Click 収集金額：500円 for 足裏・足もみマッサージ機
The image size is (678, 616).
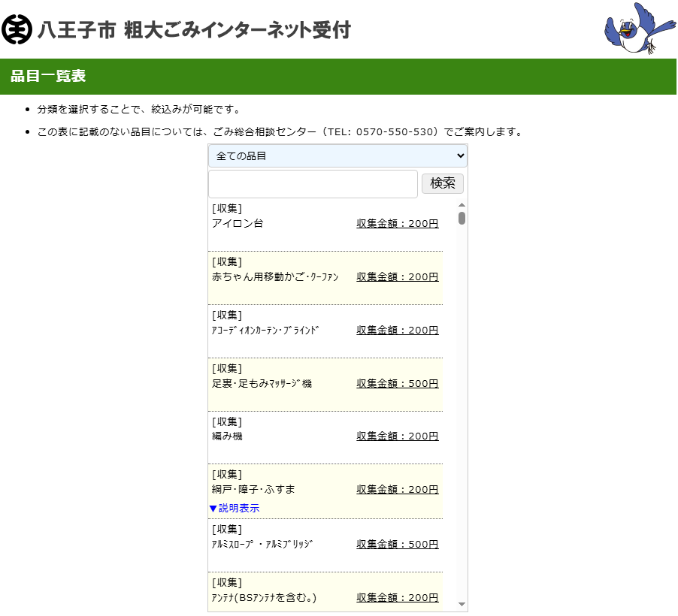point(397,384)
